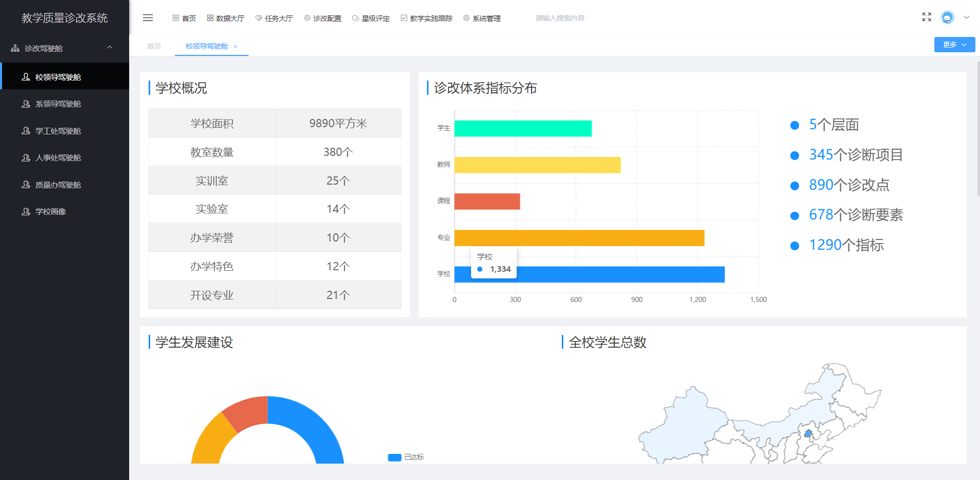Collapse the 诊改驾驶舱 sidebar group chevron

coord(110,47)
